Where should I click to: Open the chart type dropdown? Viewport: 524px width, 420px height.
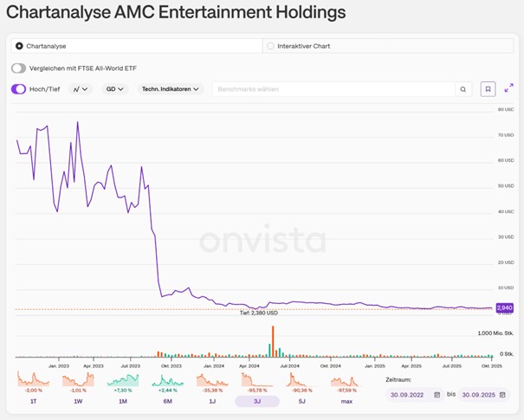click(81, 88)
